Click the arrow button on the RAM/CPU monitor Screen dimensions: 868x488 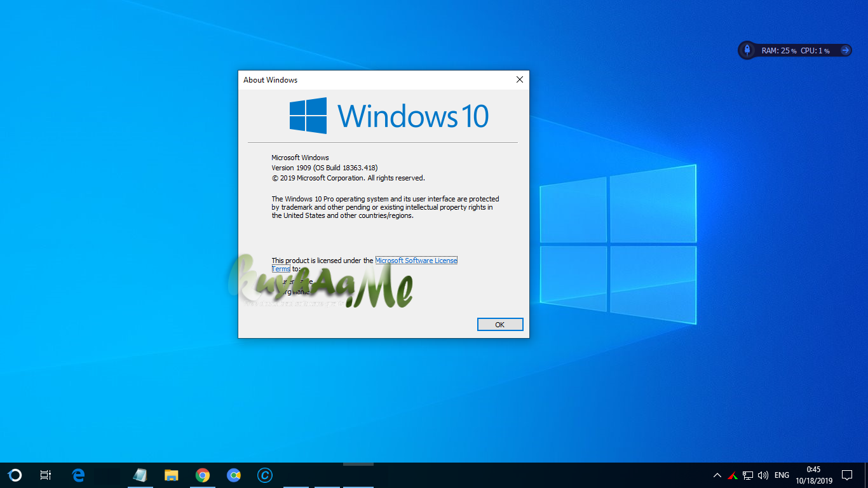click(x=845, y=50)
